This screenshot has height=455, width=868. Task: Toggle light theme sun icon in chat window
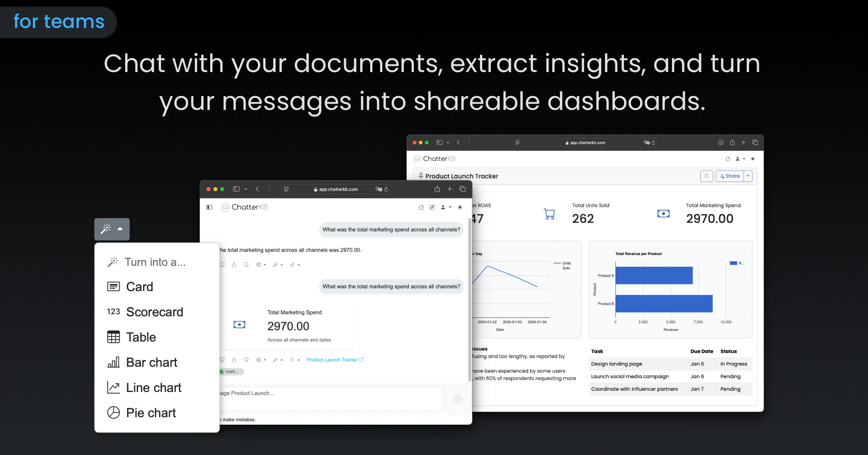pos(460,207)
